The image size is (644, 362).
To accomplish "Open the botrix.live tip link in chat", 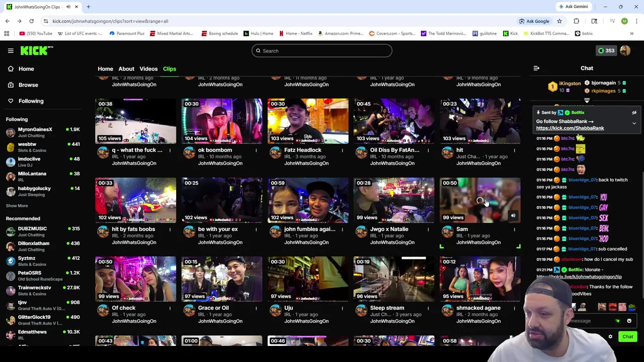I will click(x=579, y=277).
